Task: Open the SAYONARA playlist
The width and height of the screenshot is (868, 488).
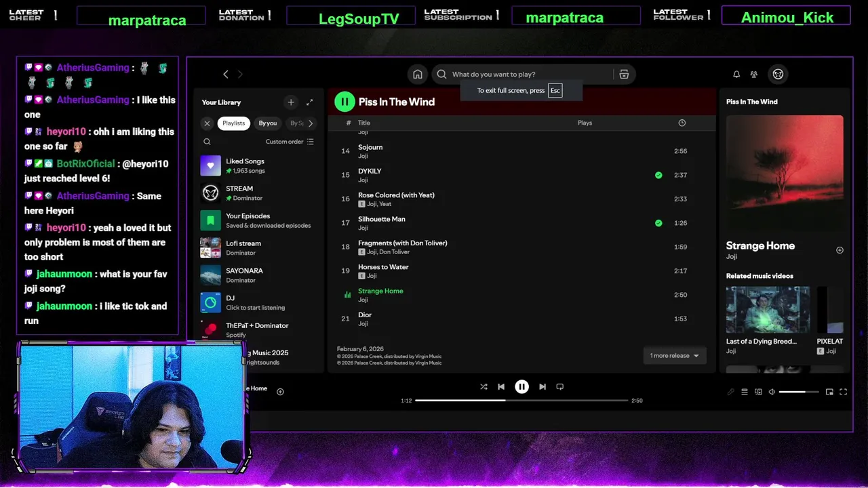Action: point(258,274)
